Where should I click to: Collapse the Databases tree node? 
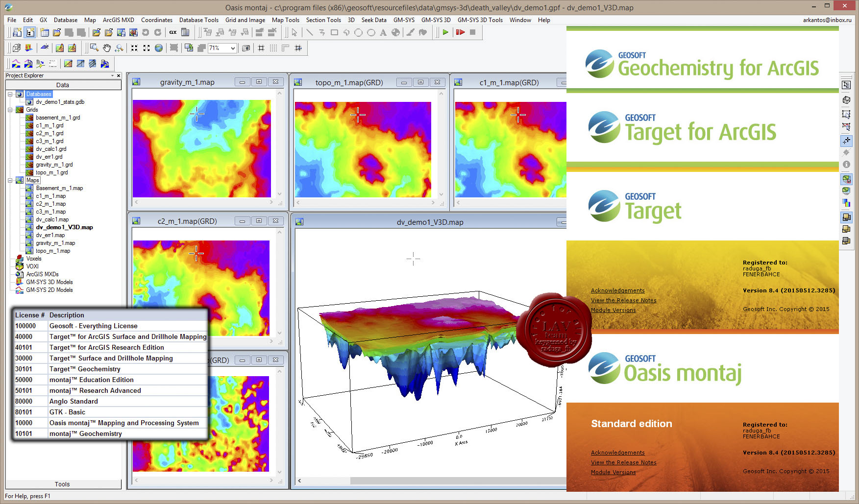pyautogui.click(x=10, y=94)
